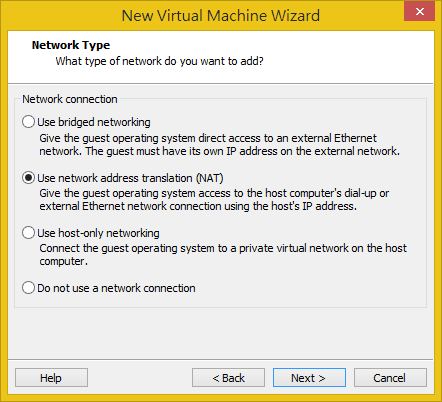The image size is (442, 402).
Task: Click the NAT description about host's IP address
Action: coord(214,200)
